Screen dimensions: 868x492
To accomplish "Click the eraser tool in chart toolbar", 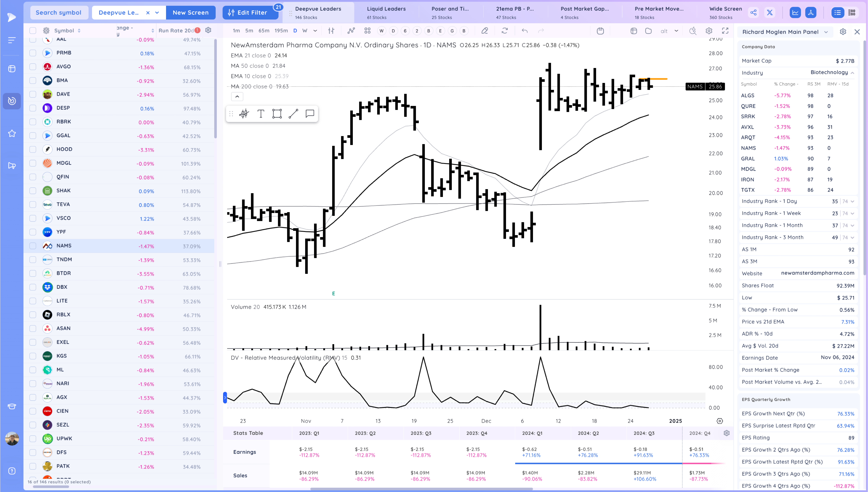I will tap(485, 31).
